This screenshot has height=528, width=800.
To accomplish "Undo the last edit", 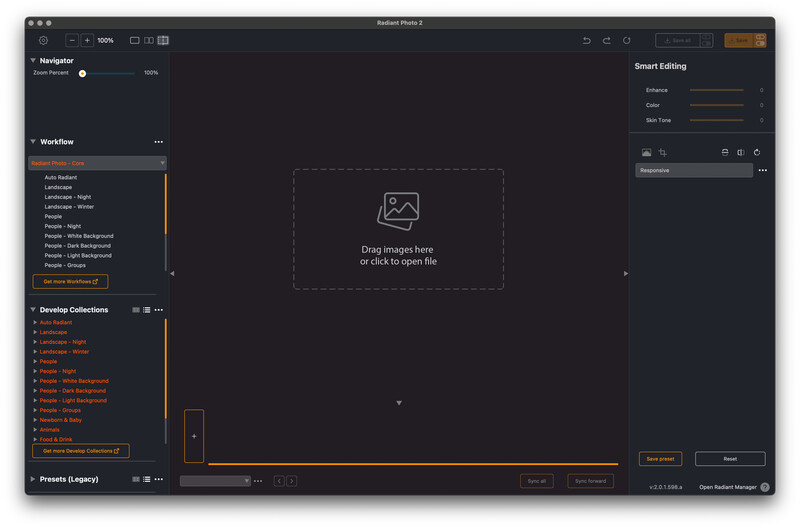I will point(587,40).
